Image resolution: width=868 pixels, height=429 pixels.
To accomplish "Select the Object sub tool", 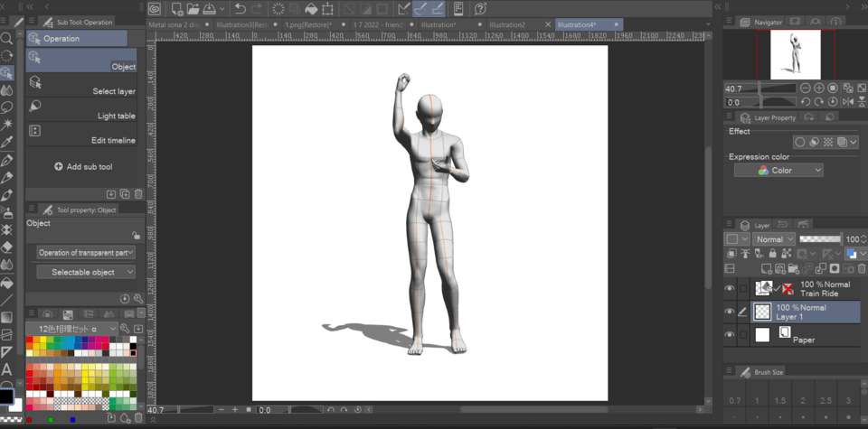I will pyautogui.click(x=81, y=61).
